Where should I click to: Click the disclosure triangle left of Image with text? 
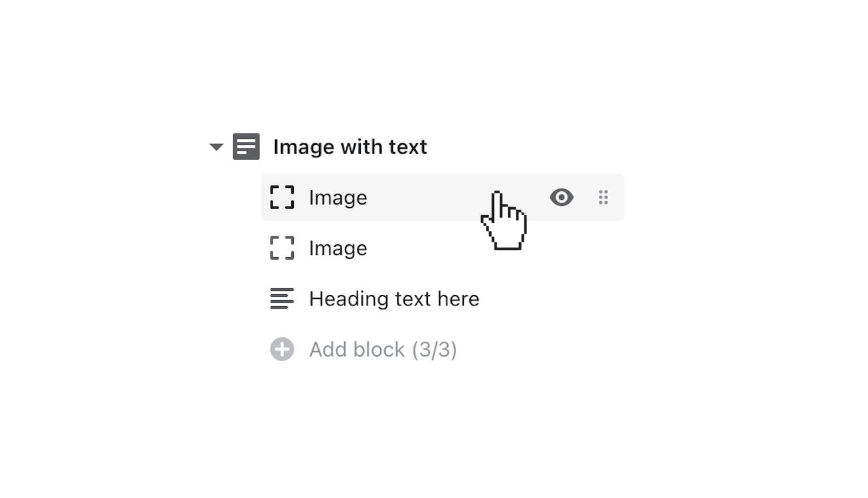tap(216, 147)
